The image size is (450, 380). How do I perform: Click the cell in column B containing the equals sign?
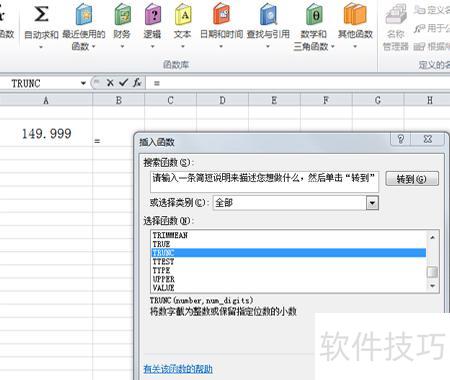tap(113, 133)
